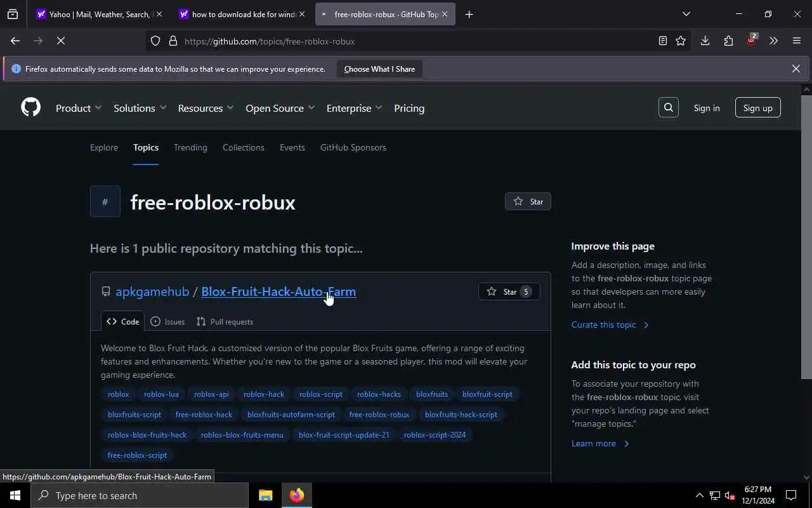Open Blox-Fruit-Hack-Auto-Farm repository link
Viewport: 812px width, 508px height.
click(x=278, y=291)
